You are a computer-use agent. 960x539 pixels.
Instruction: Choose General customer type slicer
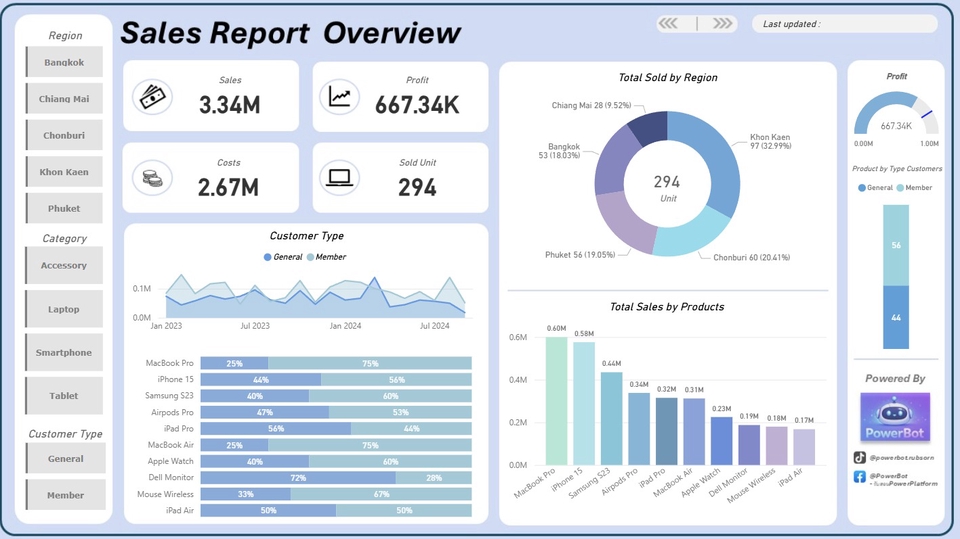coord(66,458)
